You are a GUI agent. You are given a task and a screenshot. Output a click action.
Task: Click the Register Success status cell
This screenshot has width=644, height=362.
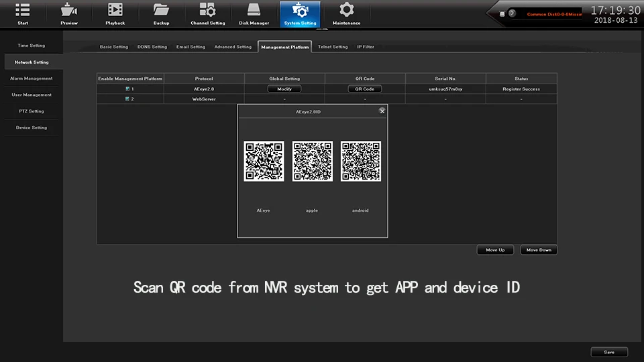click(x=521, y=88)
